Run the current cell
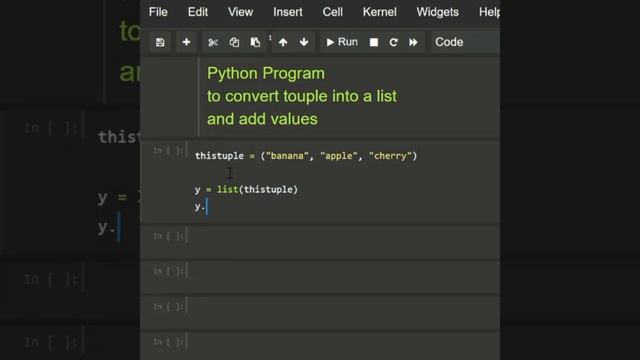Screen dimensions: 640x360 [342, 42]
